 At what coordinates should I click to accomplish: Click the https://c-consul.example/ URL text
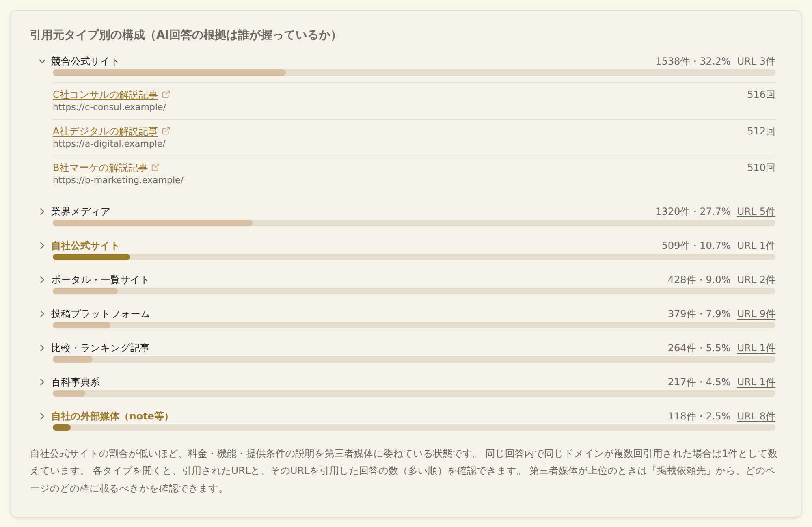point(109,107)
